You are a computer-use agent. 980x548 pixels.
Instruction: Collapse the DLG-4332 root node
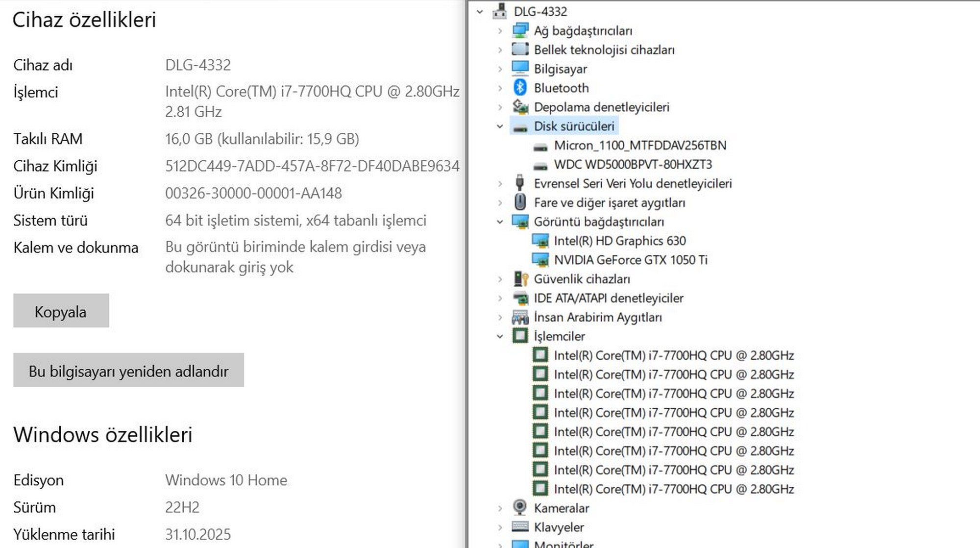pos(480,12)
